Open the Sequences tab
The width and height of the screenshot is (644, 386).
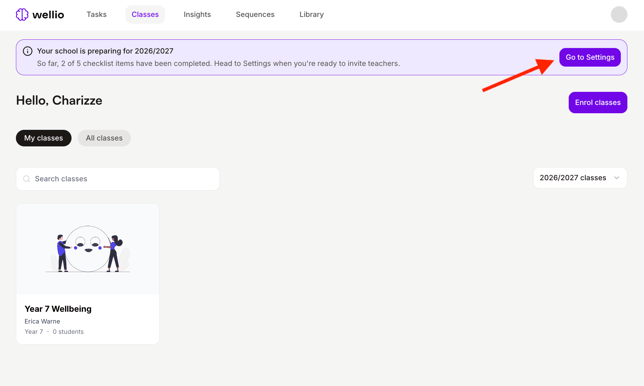(255, 14)
